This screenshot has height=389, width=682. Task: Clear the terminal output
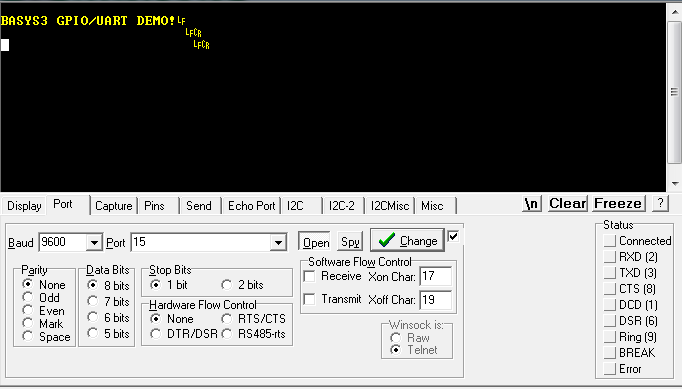[568, 204]
